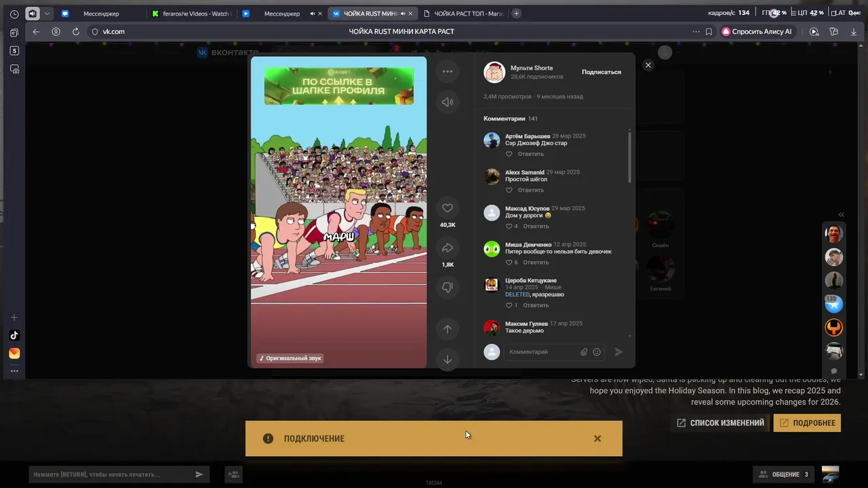The width and height of the screenshot is (868, 488).
Task: Toggle browser sound speaker button
Action: 33,14
